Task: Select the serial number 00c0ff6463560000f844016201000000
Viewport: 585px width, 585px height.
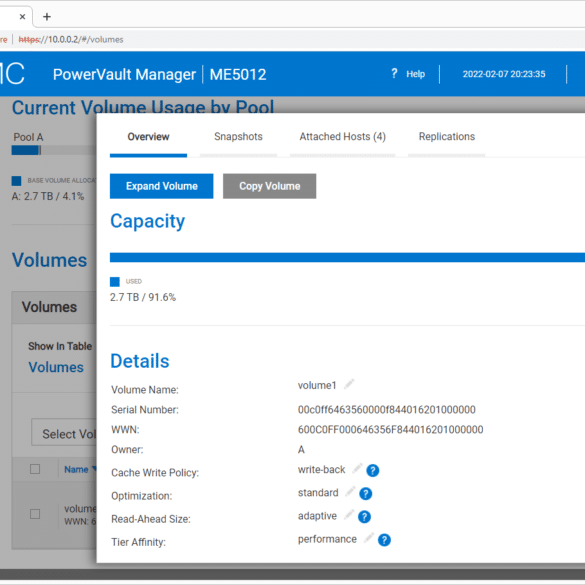Action: (x=387, y=410)
